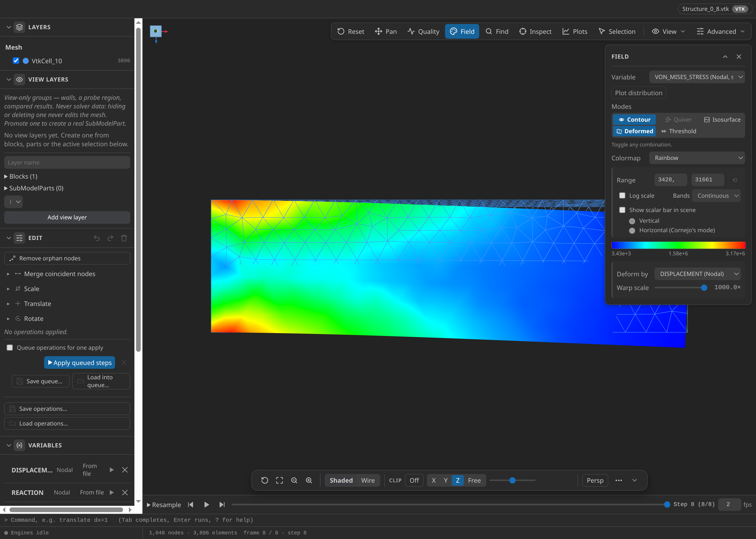Click the trash icon in the Edit header
Image resolution: width=756 pixels, height=539 pixels.
124,238
